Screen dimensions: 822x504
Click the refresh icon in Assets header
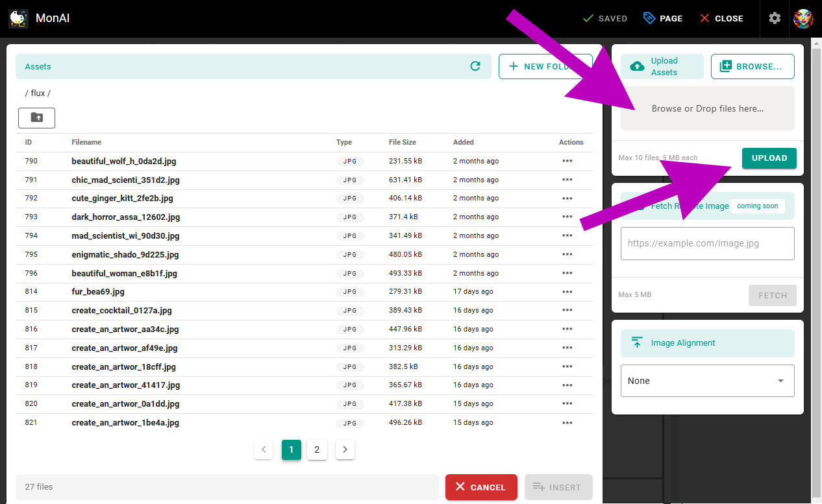[475, 66]
